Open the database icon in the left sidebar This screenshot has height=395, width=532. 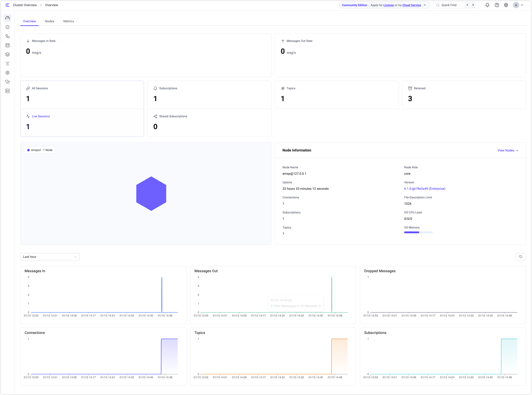click(8, 45)
